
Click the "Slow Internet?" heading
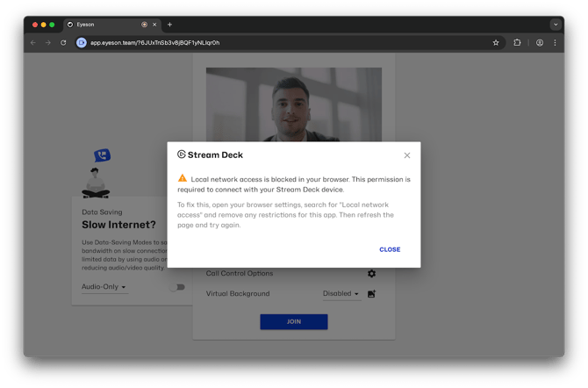pos(118,225)
